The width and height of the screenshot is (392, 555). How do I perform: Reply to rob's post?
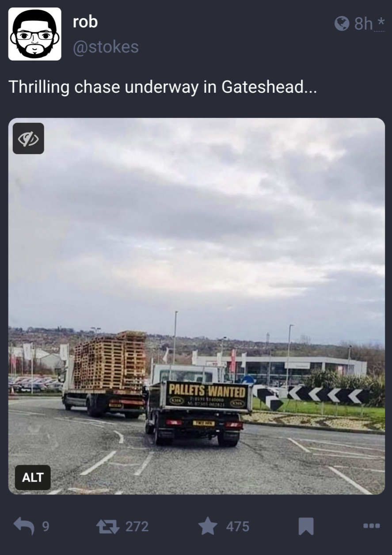click(24, 526)
